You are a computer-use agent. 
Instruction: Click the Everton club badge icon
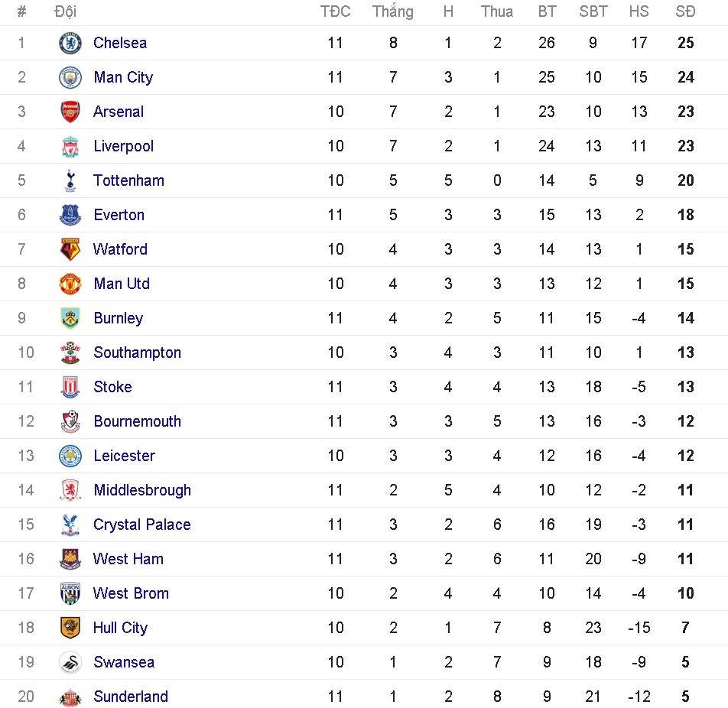(x=70, y=215)
